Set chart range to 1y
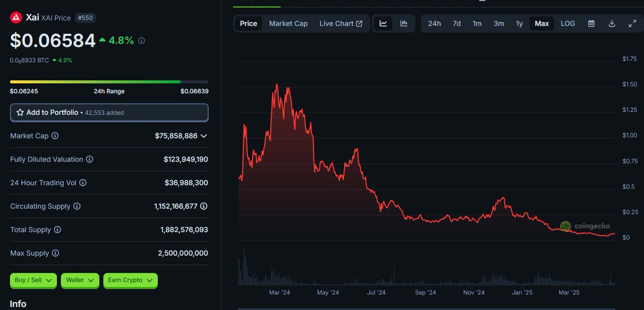 pyautogui.click(x=519, y=24)
